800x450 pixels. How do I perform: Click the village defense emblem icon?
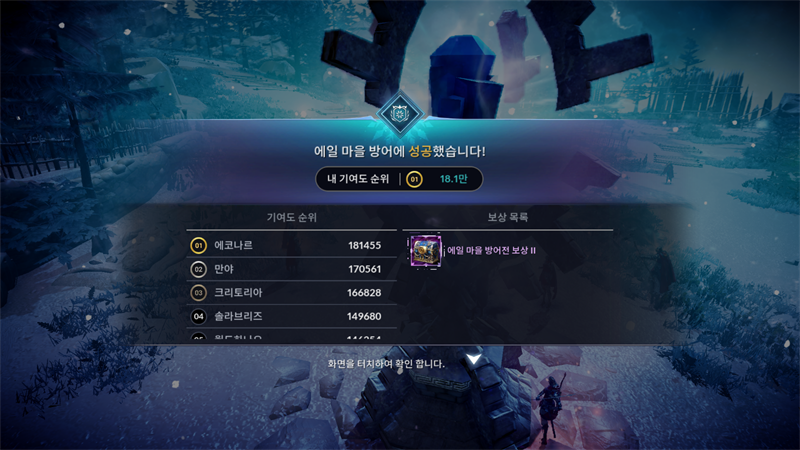point(399,114)
